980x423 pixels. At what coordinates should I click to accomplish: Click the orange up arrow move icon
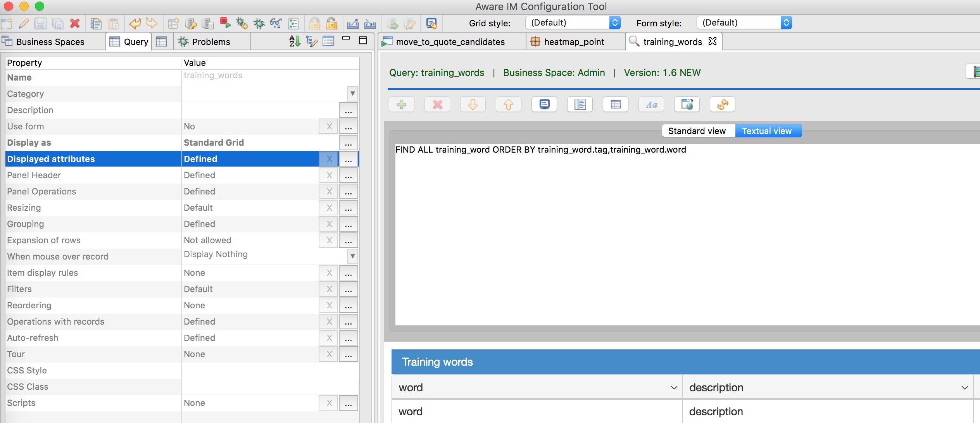click(x=509, y=104)
